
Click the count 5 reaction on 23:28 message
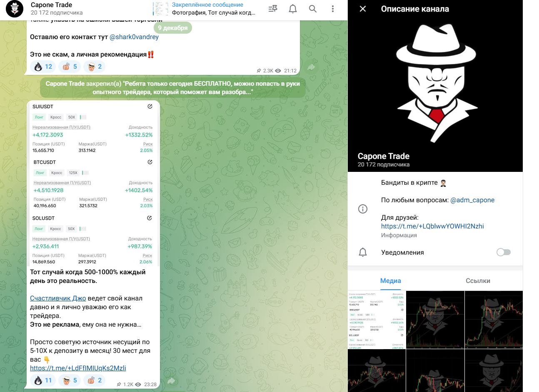point(70,380)
